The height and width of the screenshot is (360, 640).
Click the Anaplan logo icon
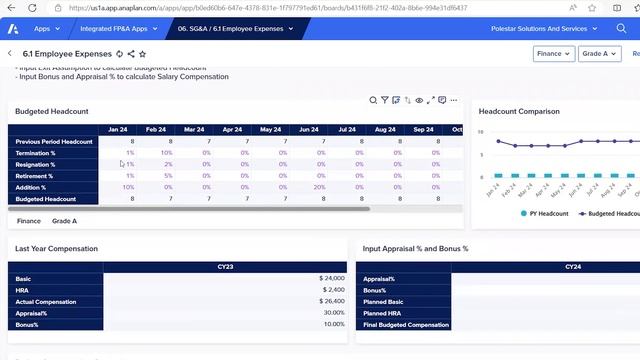[x=13, y=29]
